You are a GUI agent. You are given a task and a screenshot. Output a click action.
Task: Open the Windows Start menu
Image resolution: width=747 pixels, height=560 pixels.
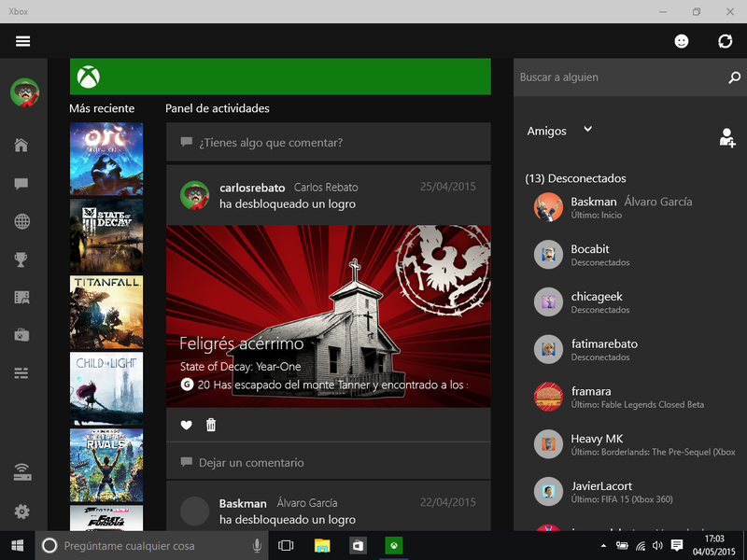click(18, 546)
